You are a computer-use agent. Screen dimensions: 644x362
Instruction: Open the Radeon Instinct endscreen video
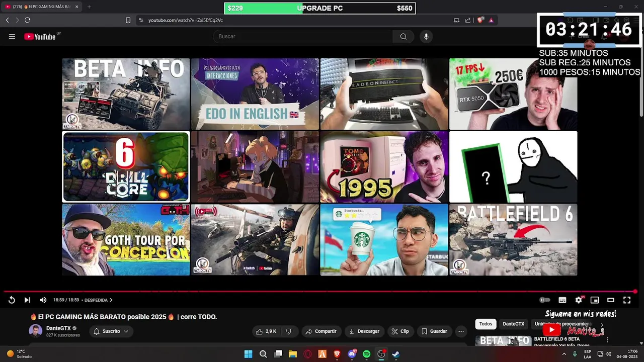click(x=384, y=94)
